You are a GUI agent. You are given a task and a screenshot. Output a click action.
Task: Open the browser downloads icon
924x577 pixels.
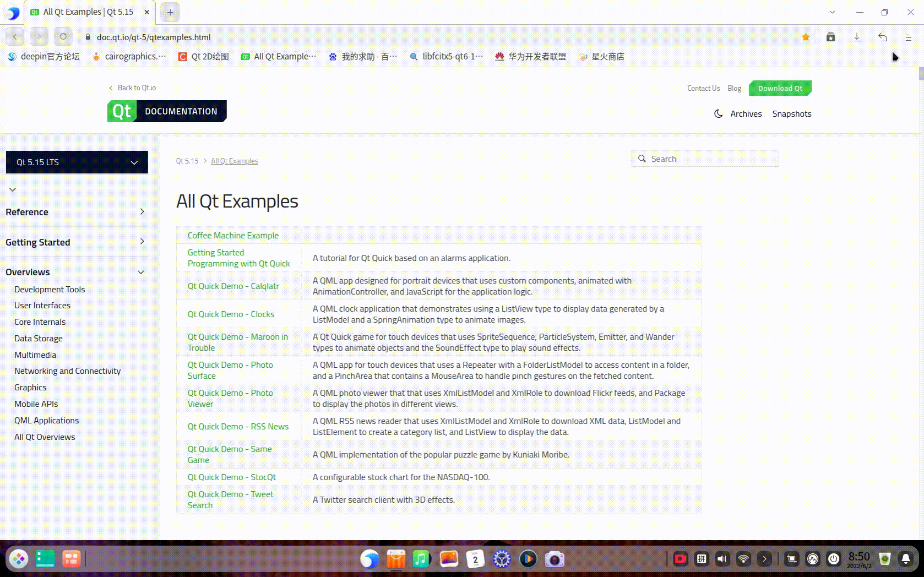point(857,37)
